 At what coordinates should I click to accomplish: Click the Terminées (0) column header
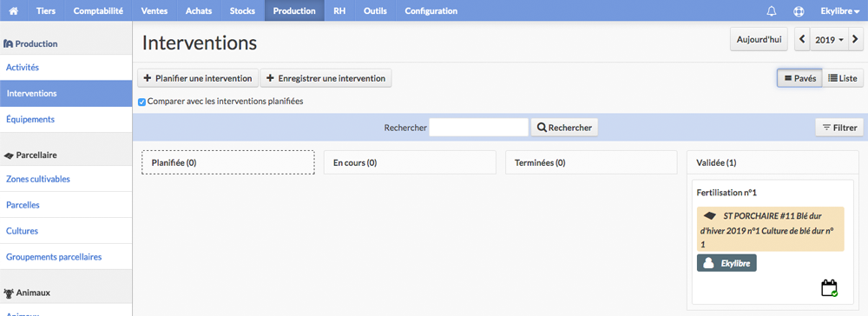click(x=591, y=162)
